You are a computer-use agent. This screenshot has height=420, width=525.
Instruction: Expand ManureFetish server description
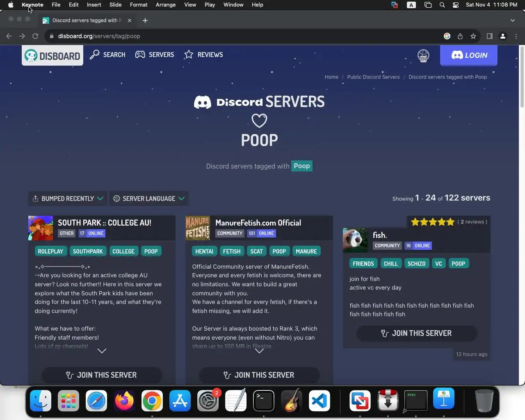259,351
